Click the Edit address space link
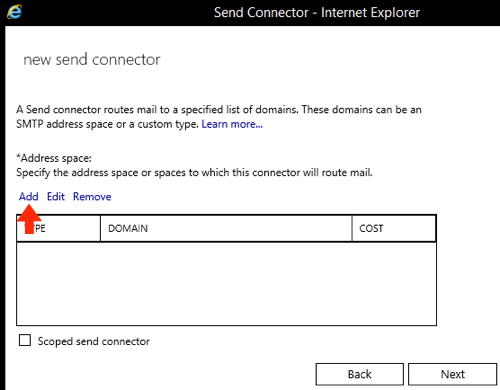 pyautogui.click(x=56, y=196)
